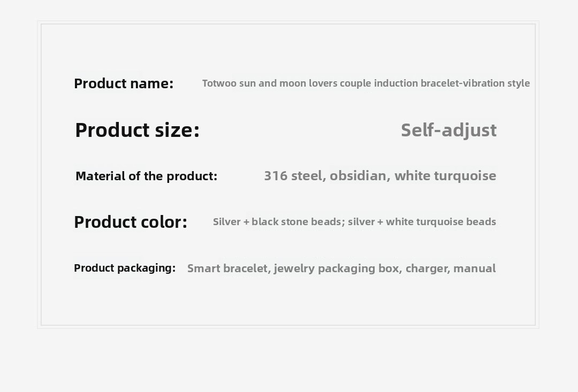Viewport: 578px width, 392px height.
Task: Select the "silver + white turquoise beads" color text
Action: coord(422,222)
